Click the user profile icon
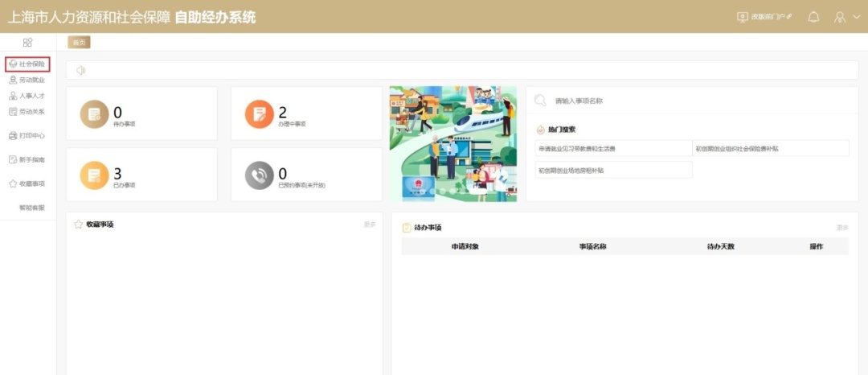This screenshot has width=868, height=375. [840, 17]
